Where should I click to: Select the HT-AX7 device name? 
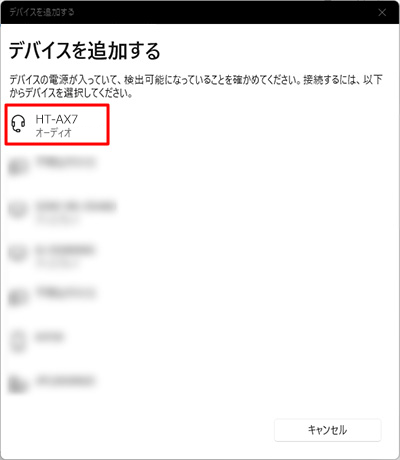(57, 119)
